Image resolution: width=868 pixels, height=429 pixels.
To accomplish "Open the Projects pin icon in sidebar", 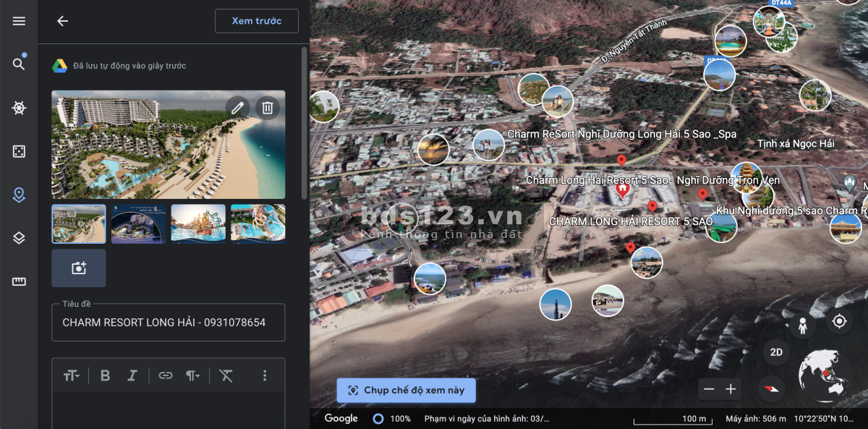I will (19, 195).
